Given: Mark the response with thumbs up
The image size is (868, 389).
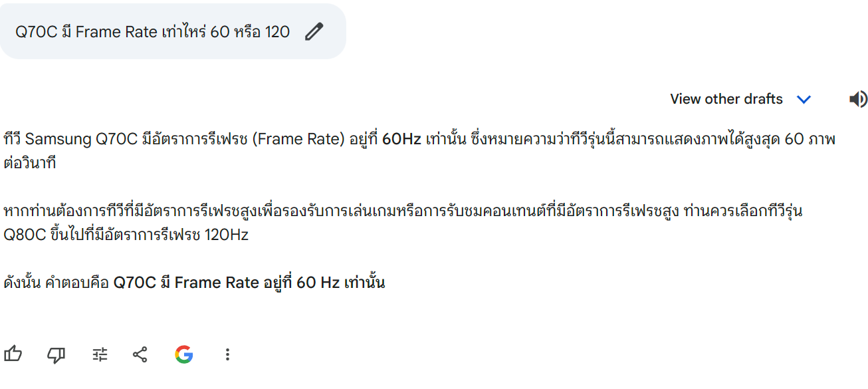Looking at the screenshot, I should click(x=13, y=354).
